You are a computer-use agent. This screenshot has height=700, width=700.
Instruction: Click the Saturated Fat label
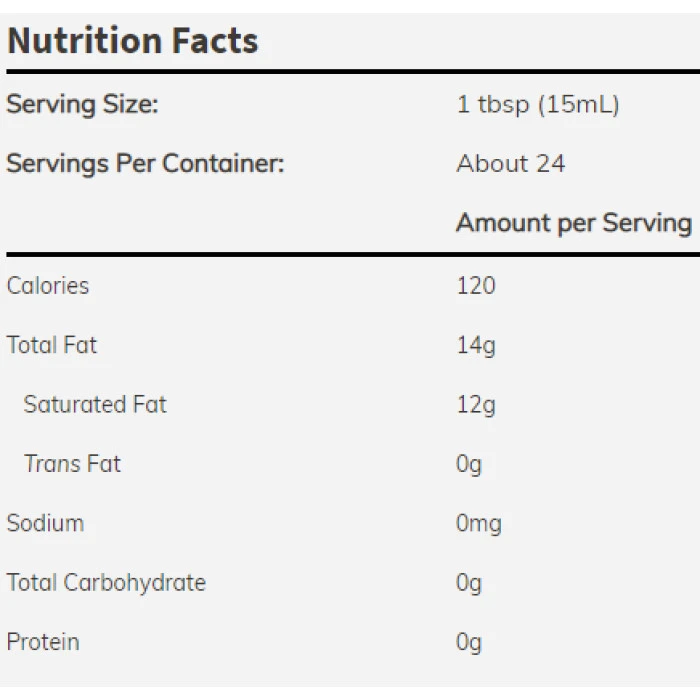[x=95, y=404]
